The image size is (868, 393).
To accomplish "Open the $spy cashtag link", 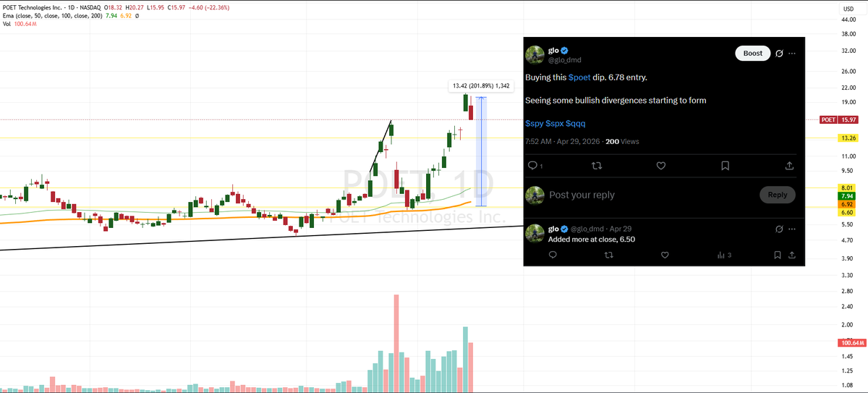I will [534, 124].
